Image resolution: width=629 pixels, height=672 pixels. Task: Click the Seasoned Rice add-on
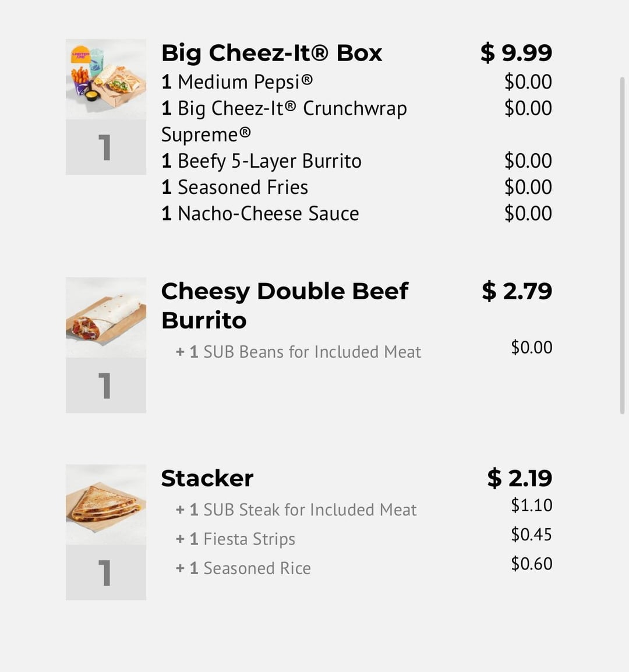pyautogui.click(x=243, y=568)
